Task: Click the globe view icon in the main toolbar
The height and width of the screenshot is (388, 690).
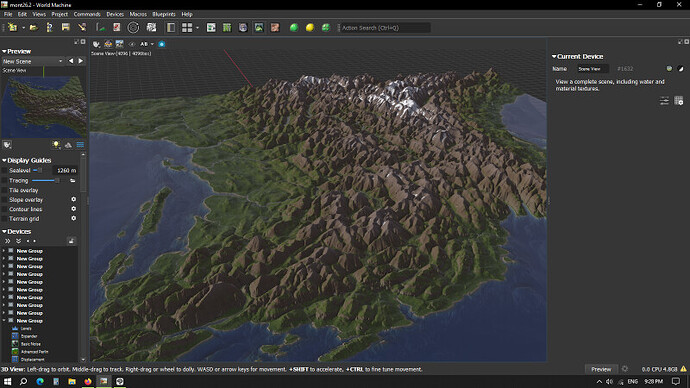Action: tap(243, 27)
